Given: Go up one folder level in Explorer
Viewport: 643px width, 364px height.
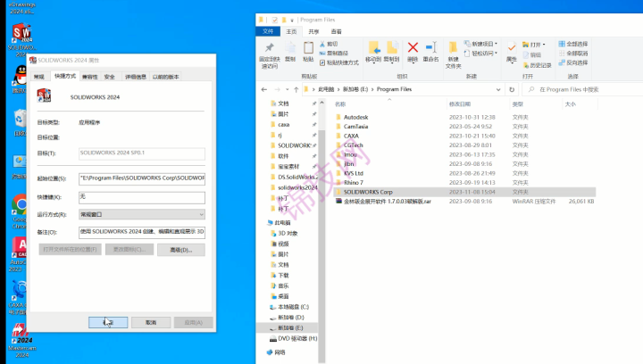Looking at the screenshot, I should pyautogui.click(x=296, y=89).
